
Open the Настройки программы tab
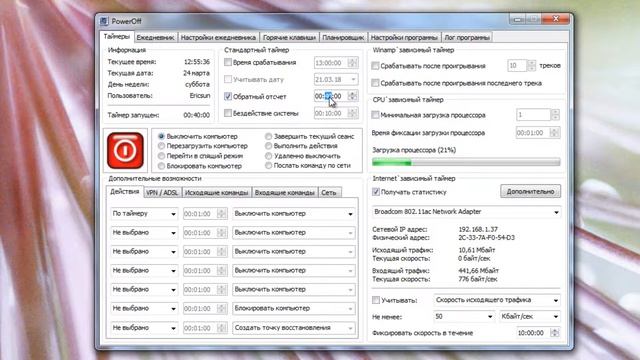[404, 38]
